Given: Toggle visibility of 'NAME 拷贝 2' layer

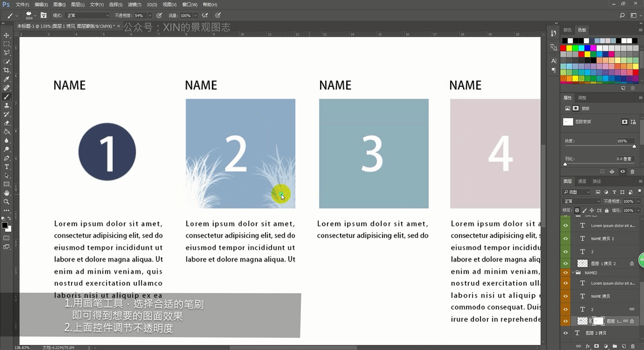Looking at the screenshot, I should [566, 238].
